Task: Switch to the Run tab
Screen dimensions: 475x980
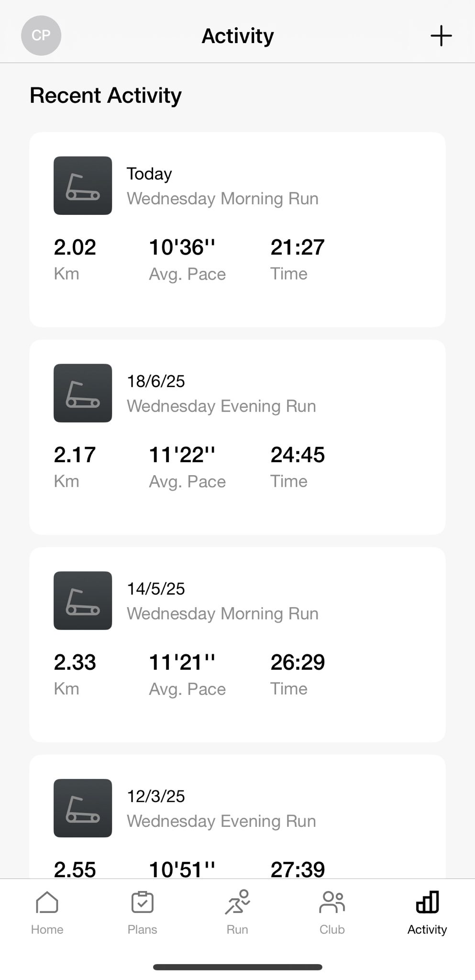Action: 237,912
